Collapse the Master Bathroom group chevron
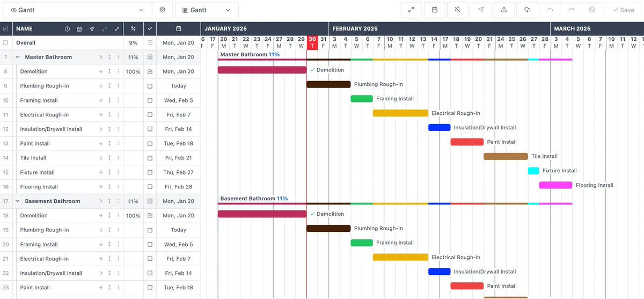 17,57
